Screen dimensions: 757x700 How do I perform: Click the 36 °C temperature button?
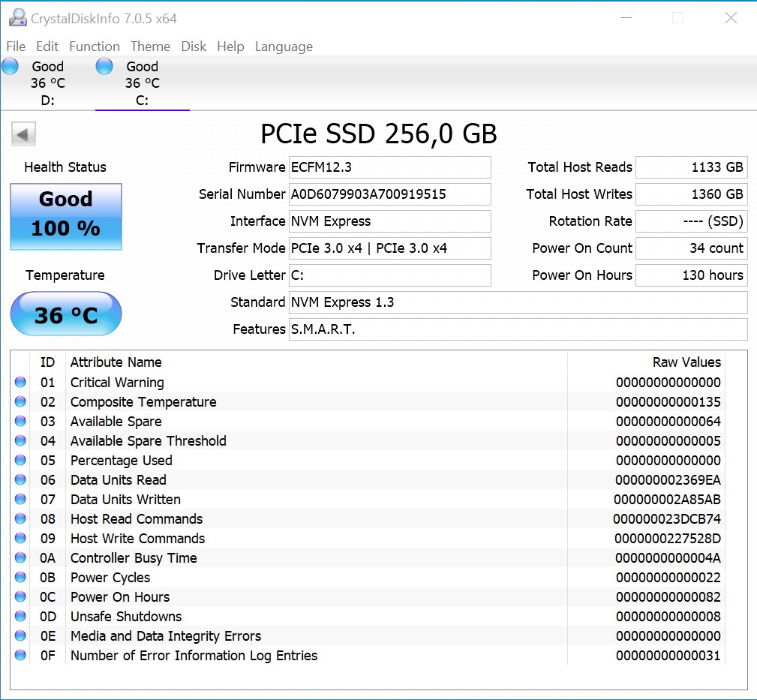pos(66,314)
